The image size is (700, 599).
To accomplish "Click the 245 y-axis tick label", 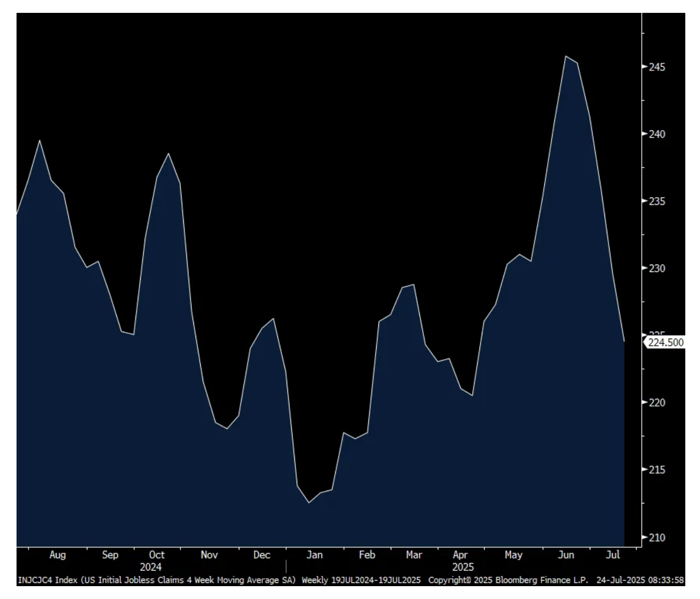I will point(656,67).
